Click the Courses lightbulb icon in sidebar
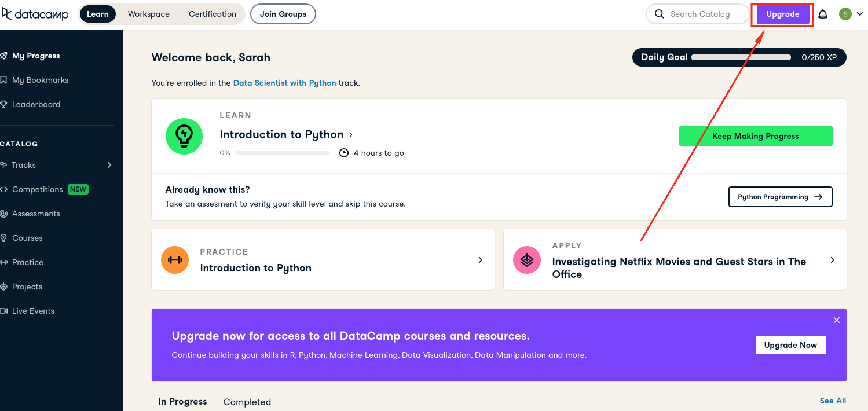 [3, 238]
